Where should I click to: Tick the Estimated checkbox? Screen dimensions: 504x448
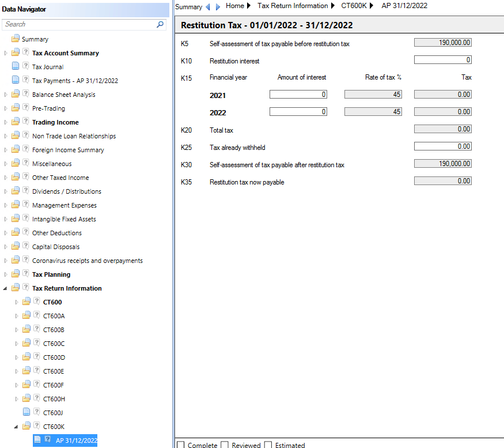click(x=268, y=445)
